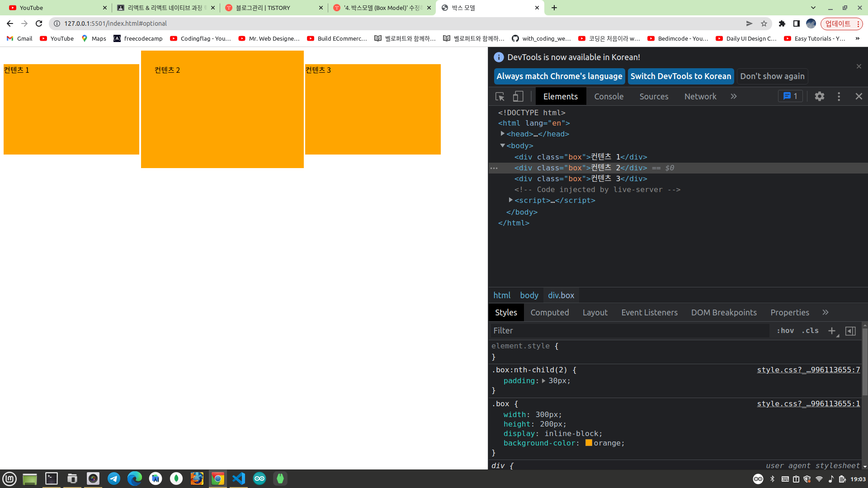Open the style.css:7 source link

click(x=808, y=370)
